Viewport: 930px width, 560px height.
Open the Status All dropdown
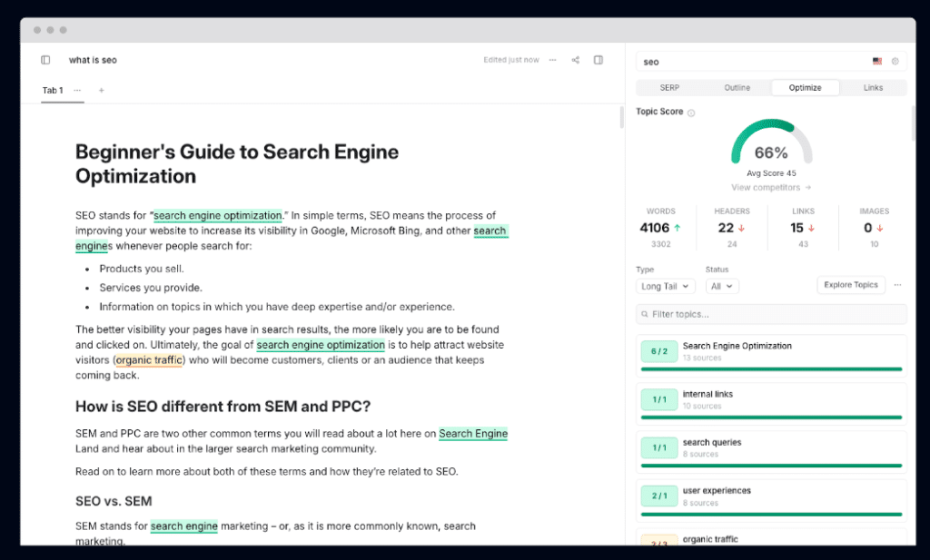722,286
